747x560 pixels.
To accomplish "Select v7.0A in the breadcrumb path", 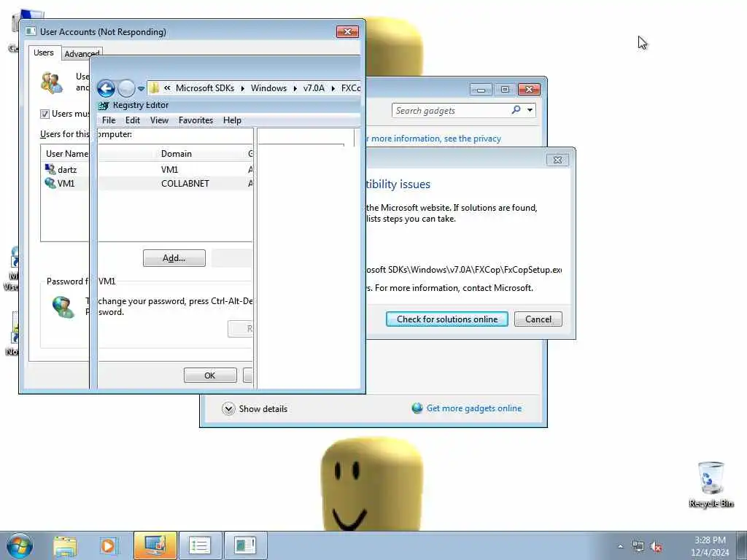I will click(314, 88).
